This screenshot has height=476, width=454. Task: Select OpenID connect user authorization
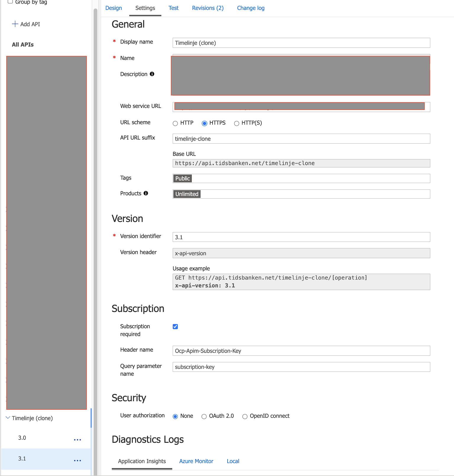click(245, 416)
